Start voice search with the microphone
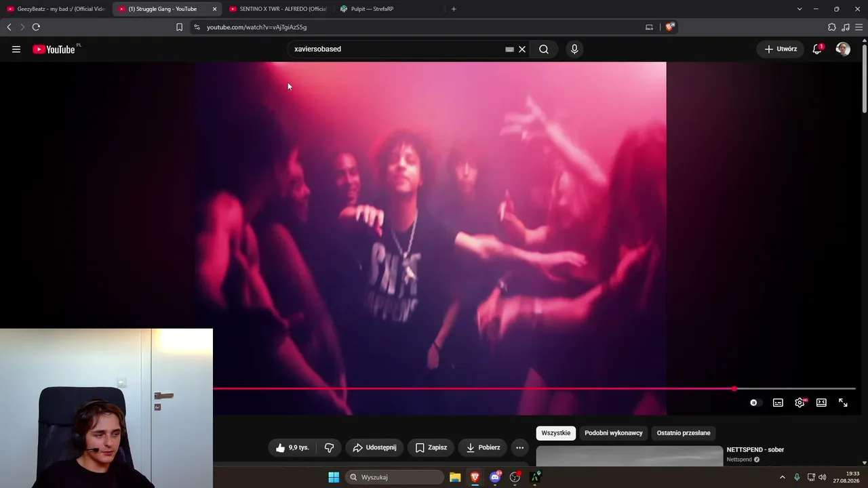The height and width of the screenshot is (488, 868). (574, 49)
